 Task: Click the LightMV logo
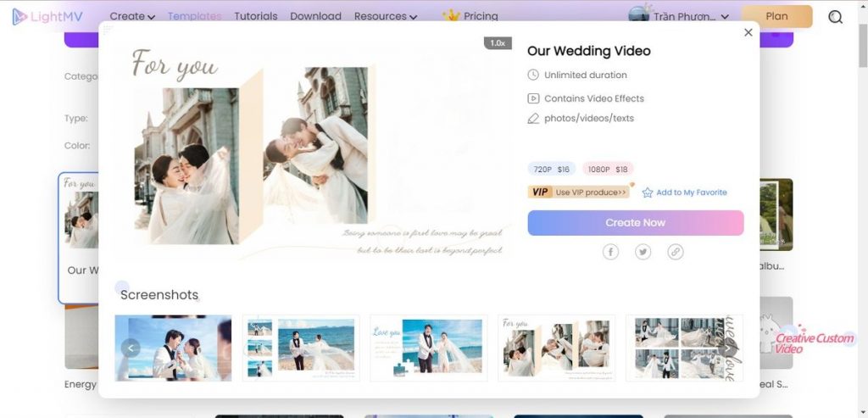pos(47,17)
